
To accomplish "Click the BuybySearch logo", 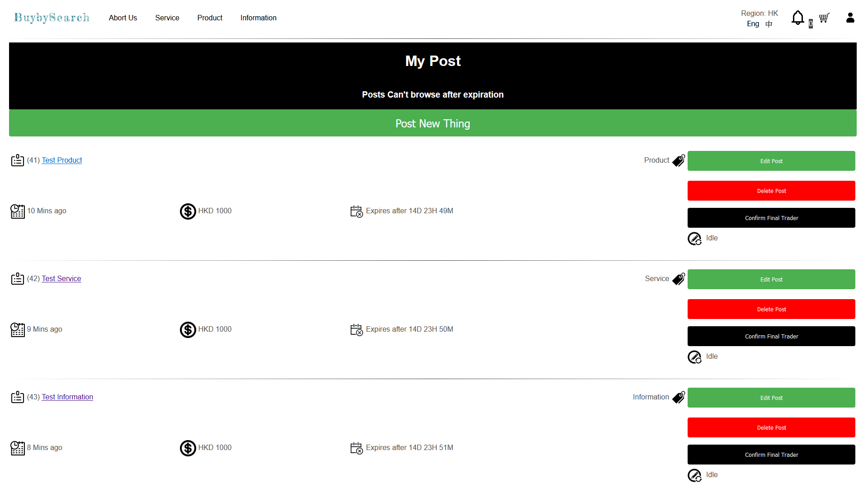I will tap(52, 18).
